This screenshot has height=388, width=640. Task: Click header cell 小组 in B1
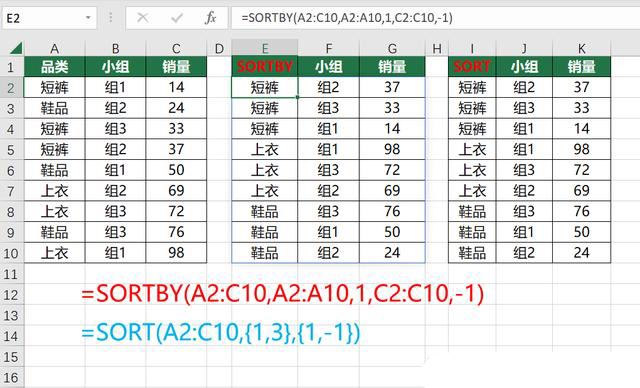[x=116, y=67]
